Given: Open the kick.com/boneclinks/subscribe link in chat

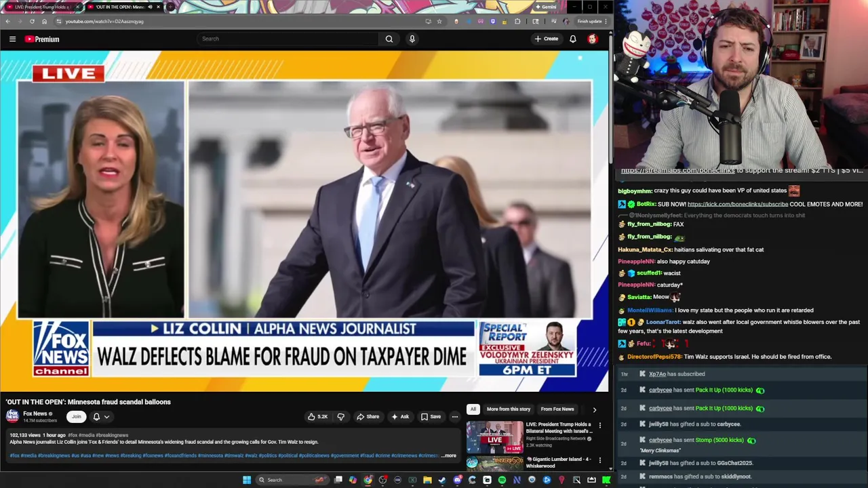Looking at the screenshot, I should coord(738,204).
